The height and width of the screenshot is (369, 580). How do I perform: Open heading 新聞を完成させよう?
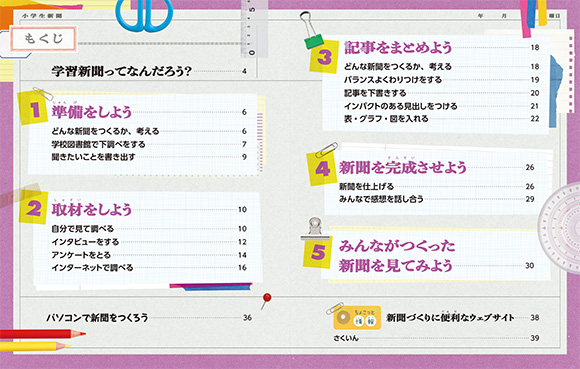(x=403, y=167)
